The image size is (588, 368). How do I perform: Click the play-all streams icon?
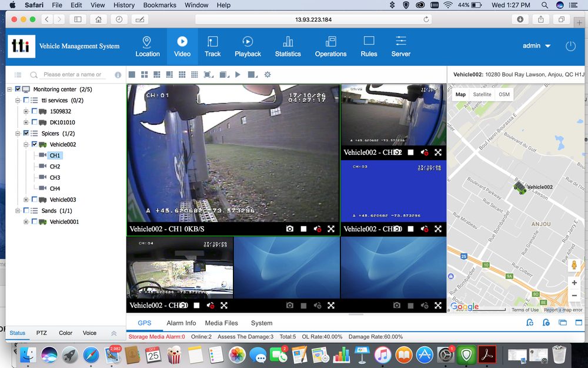click(238, 75)
